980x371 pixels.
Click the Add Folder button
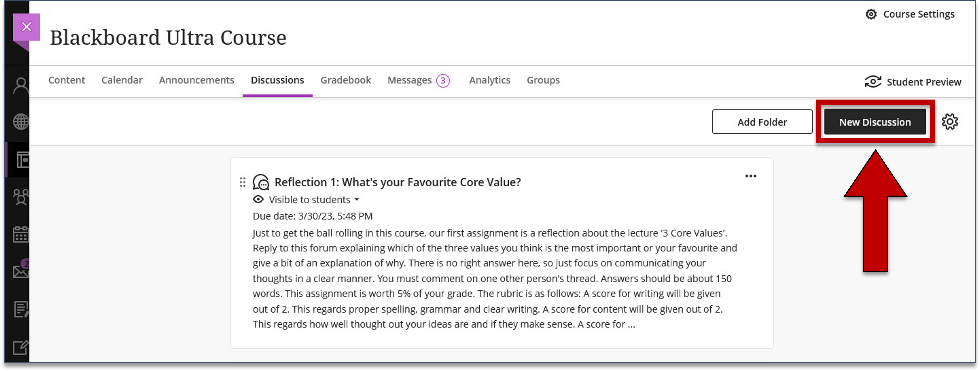point(762,122)
